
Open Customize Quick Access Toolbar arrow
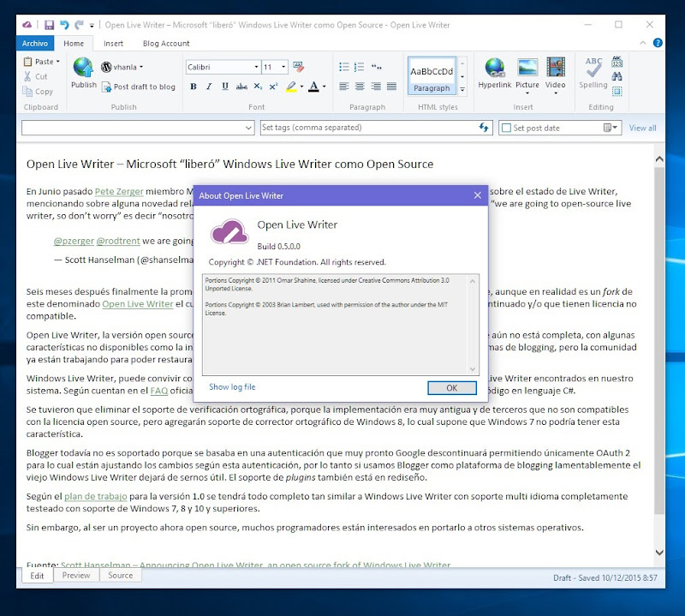pyautogui.click(x=92, y=26)
